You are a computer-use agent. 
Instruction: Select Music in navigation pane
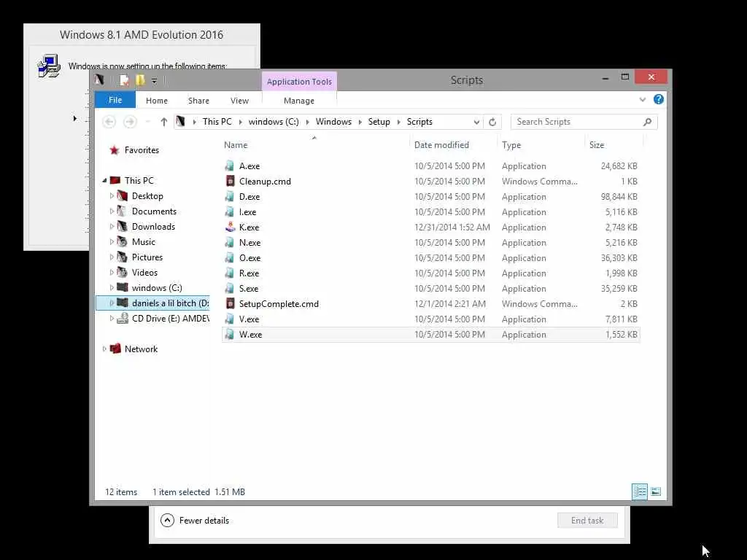pos(144,242)
